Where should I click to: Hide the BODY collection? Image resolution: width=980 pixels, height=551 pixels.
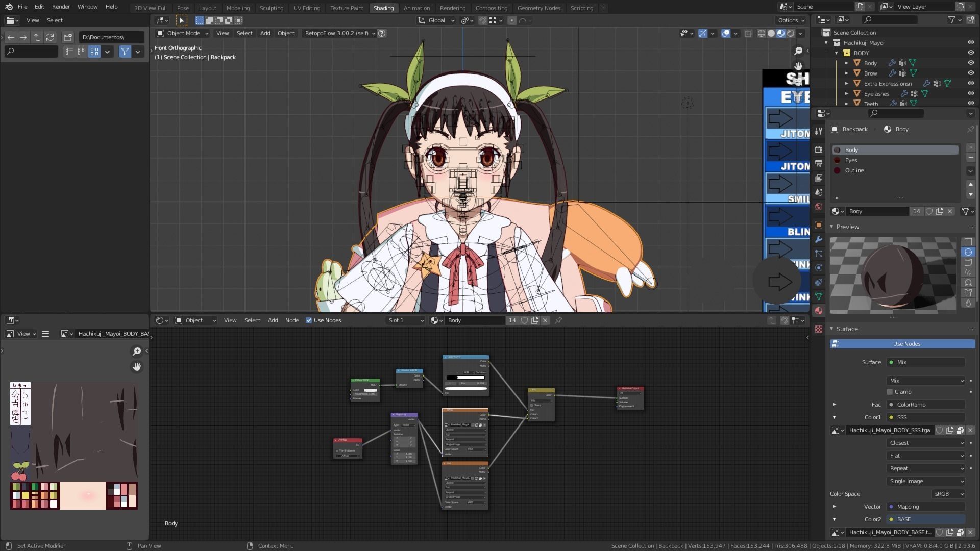(x=971, y=53)
